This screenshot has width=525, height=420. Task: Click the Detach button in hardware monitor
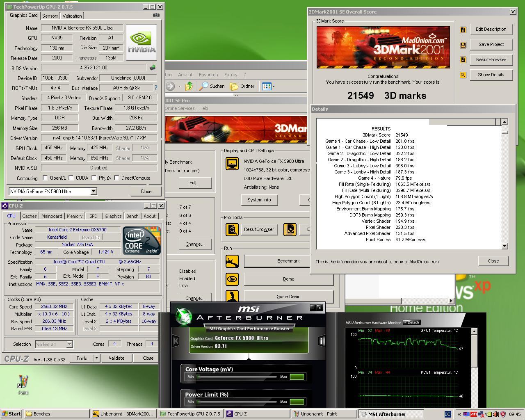pyautogui.click(x=411, y=322)
